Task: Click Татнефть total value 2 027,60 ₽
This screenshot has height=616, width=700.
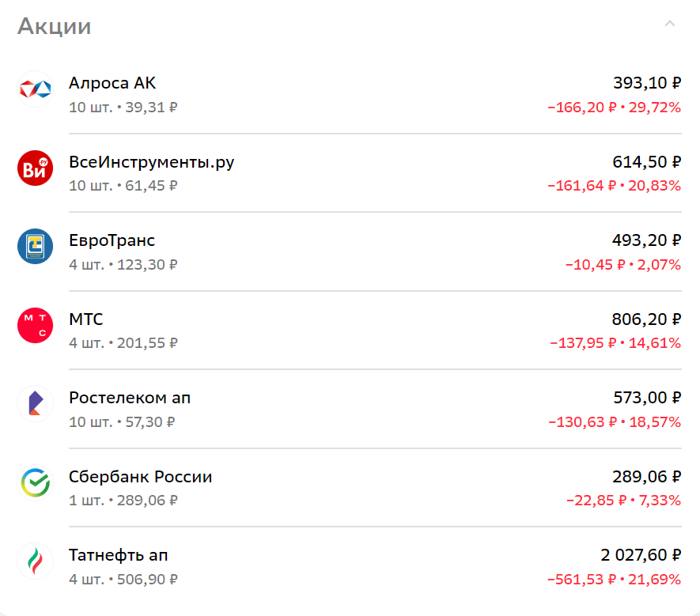Action: [x=641, y=555]
